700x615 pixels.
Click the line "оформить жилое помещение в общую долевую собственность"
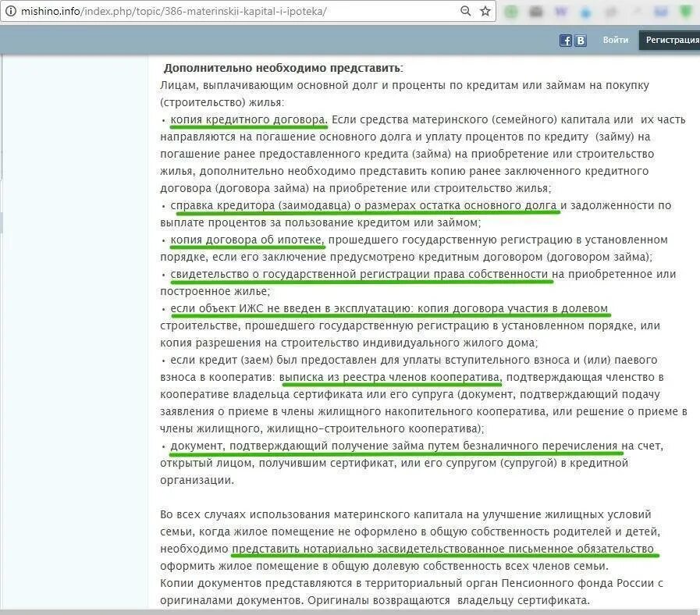coord(384,567)
